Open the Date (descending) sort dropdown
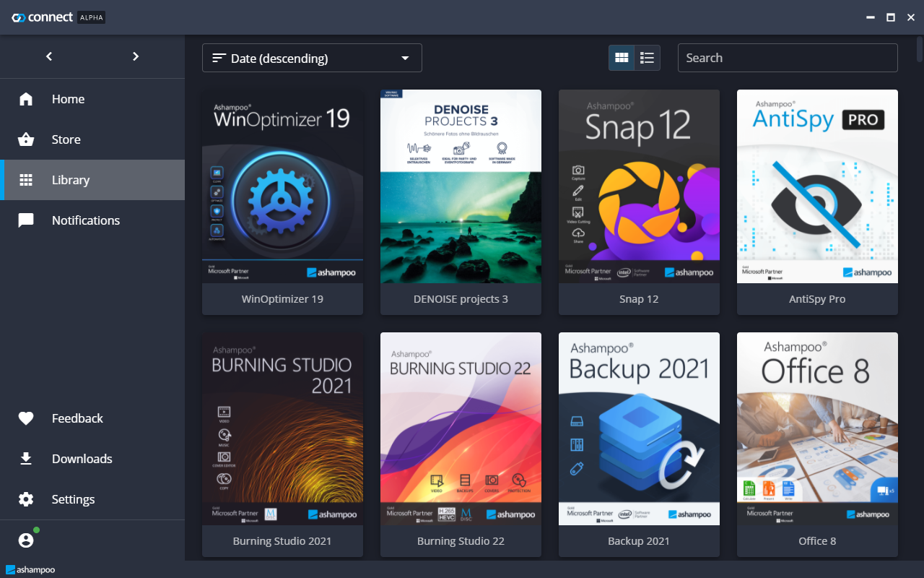Viewport: 924px width, 578px height. click(x=312, y=58)
